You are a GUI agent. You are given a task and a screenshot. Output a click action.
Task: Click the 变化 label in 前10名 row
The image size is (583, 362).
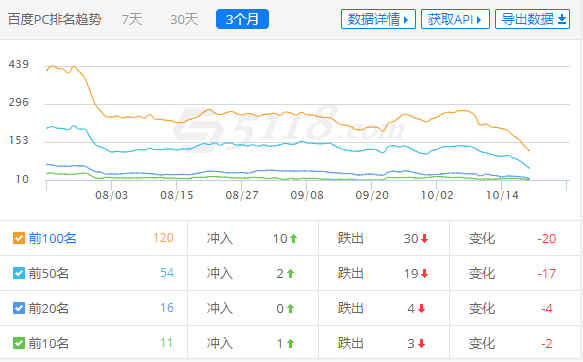point(482,343)
